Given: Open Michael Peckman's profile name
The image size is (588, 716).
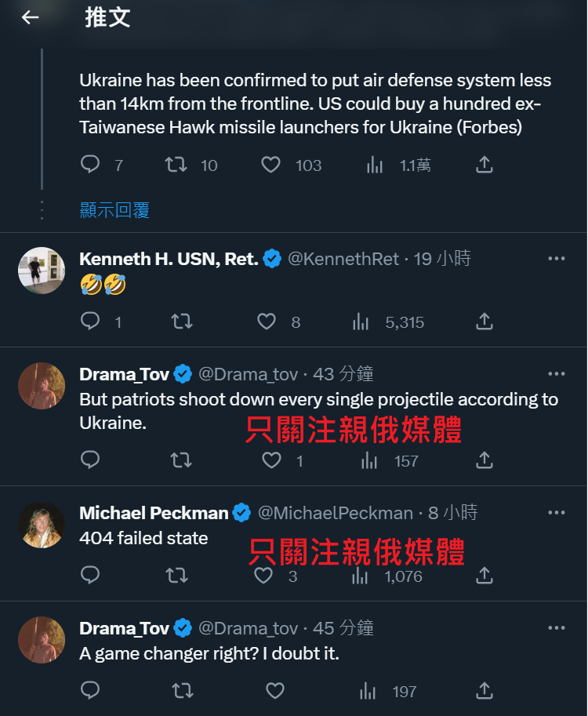Looking at the screenshot, I should coord(154,513).
